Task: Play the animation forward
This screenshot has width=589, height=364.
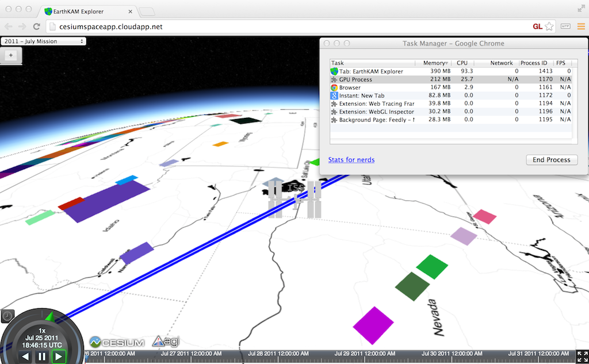Action: [x=58, y=356]
